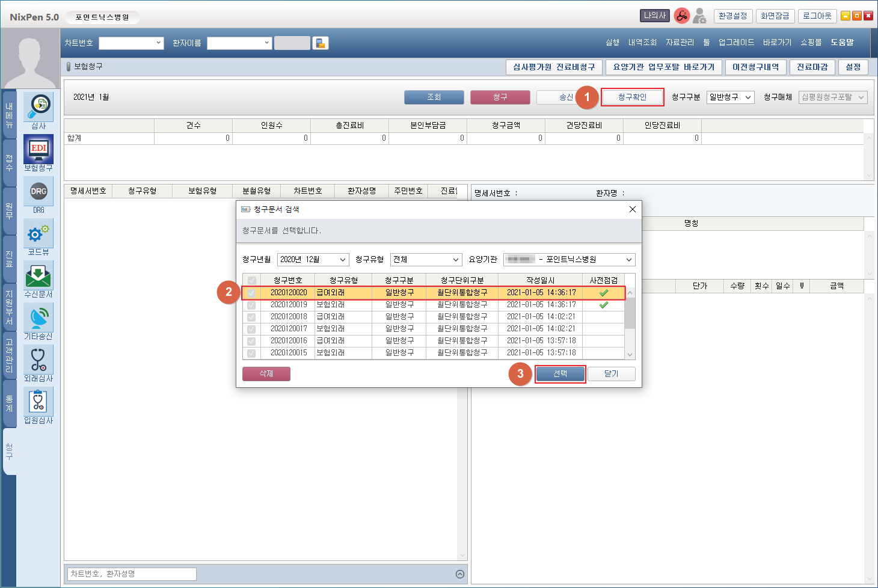Viewport: 878px width, 588px height.
Task: Open the 내역조회 menu
Action: [x=642, y=43]
